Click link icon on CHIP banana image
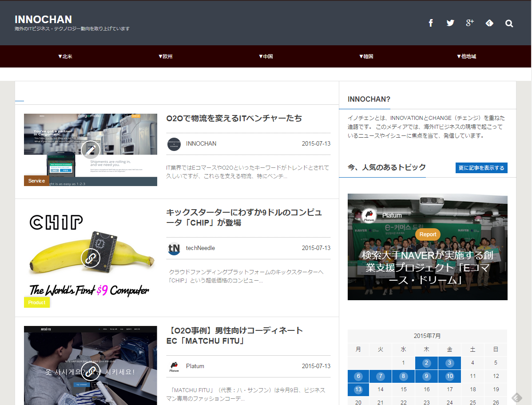Viewport: 532px width, 405px height. pyautogui.click(x=91, y=258)
